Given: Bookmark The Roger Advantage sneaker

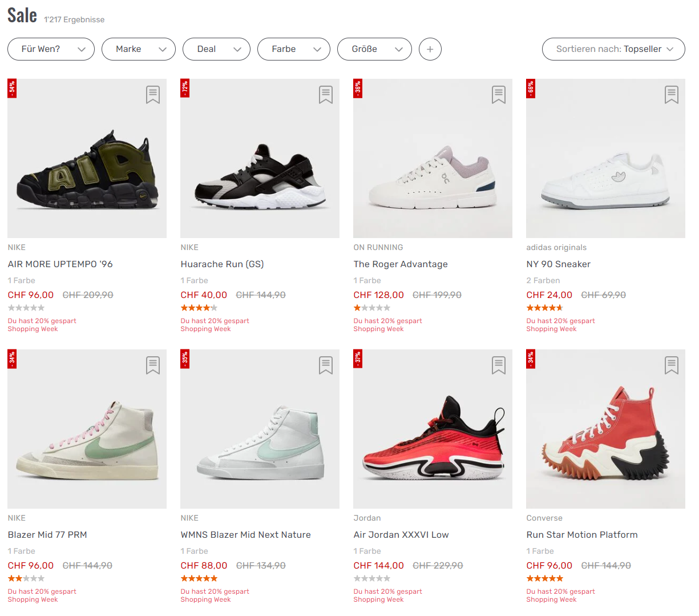Looking at the screenshot, I should pos(499,95).
